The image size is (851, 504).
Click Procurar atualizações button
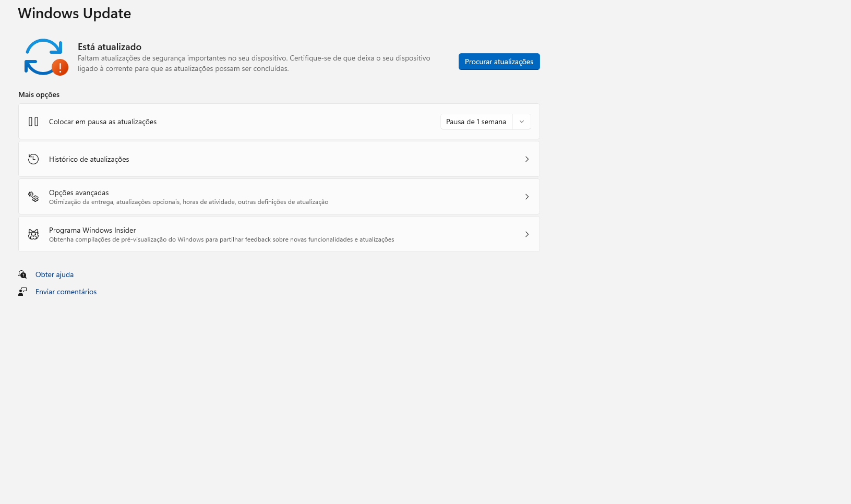point(499,62)
